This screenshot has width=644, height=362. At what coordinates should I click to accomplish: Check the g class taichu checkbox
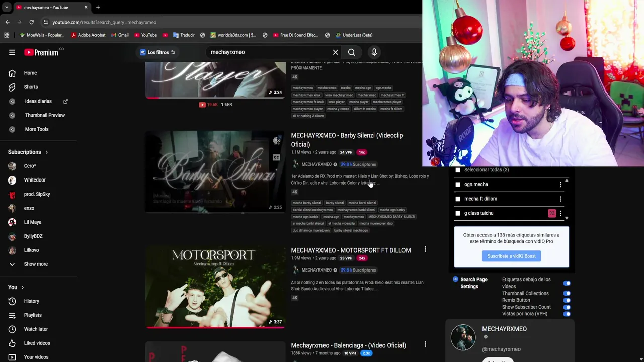[x=457, y=213]
